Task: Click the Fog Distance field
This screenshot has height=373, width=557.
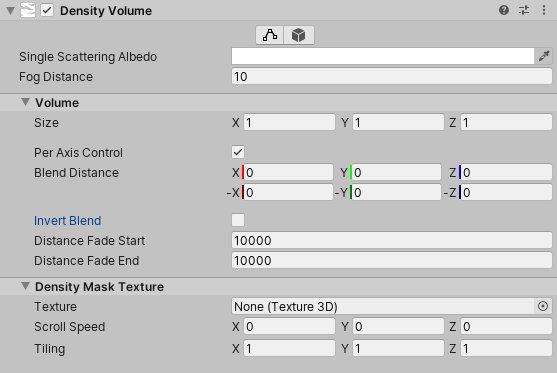Action: click(x=392, y=76)
